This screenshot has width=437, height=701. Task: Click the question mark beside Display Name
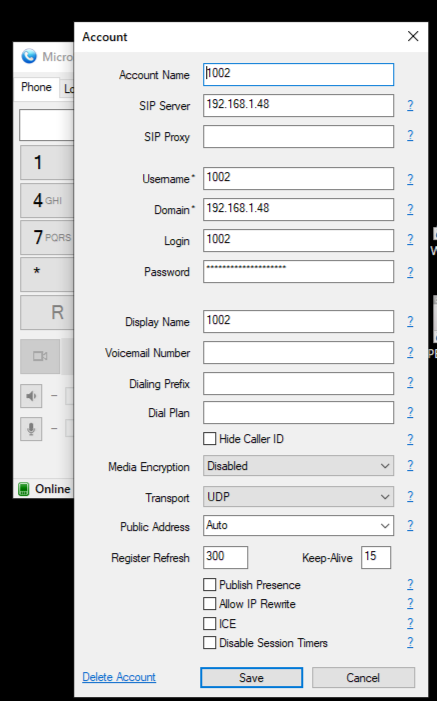pyautogui.click(x=410, y=321)
